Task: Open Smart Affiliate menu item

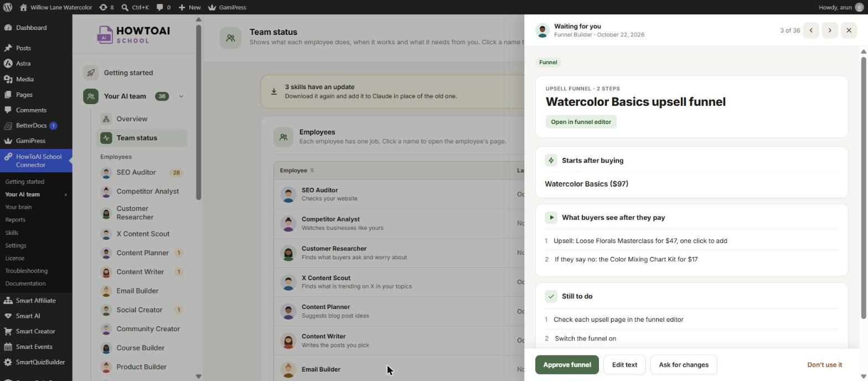Action: (x=35, y=301)
